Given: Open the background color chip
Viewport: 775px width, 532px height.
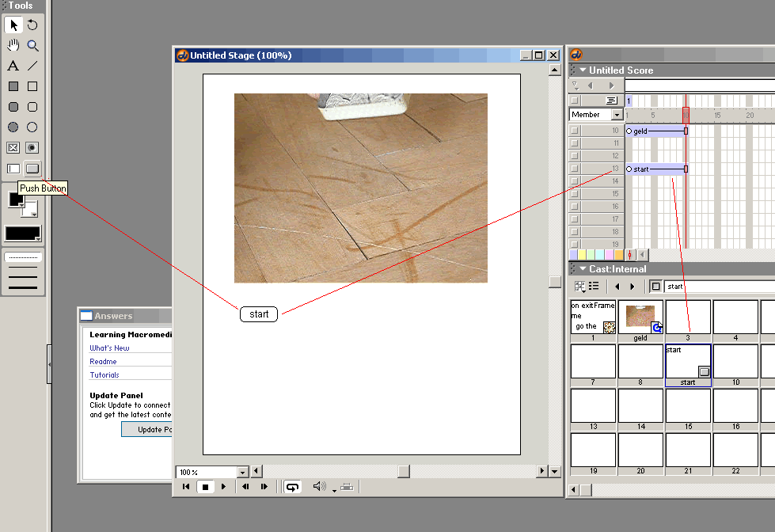Looking at the screenshot, I should point(29,209).
